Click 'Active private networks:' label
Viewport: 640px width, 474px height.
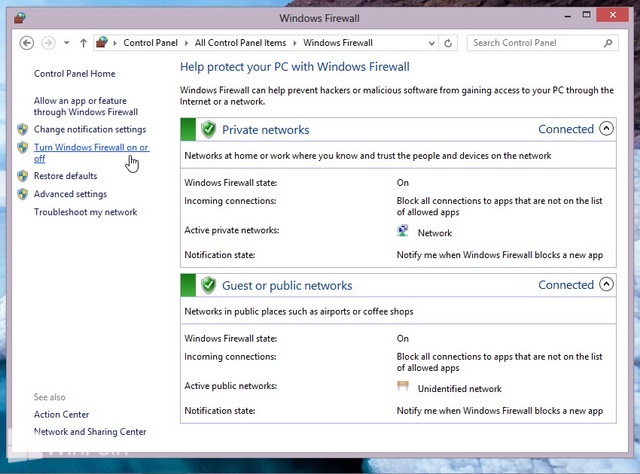coord(232,230)
